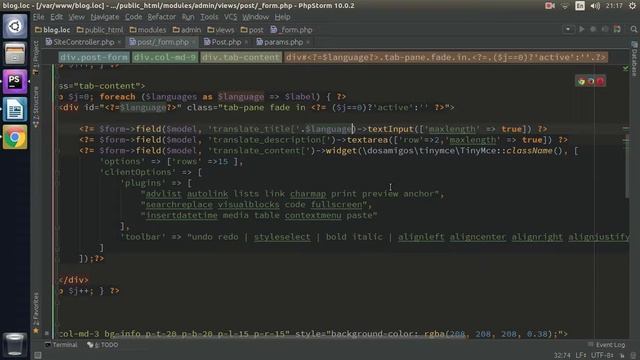Open Trash from Ubuntu launcher
This screenshot has height=360, width=640.
pyautogui.click(x=15, y=344)
